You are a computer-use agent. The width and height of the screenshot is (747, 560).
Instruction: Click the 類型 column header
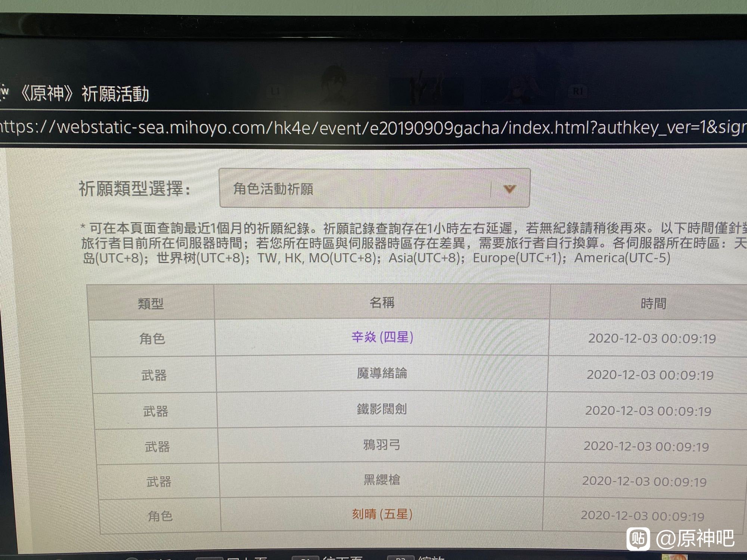(151, 304)
